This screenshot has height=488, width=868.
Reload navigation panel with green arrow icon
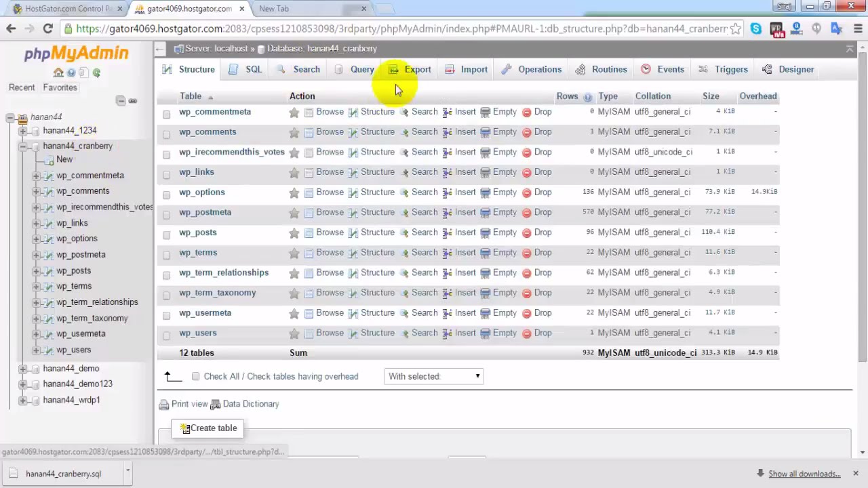(96, 73)
